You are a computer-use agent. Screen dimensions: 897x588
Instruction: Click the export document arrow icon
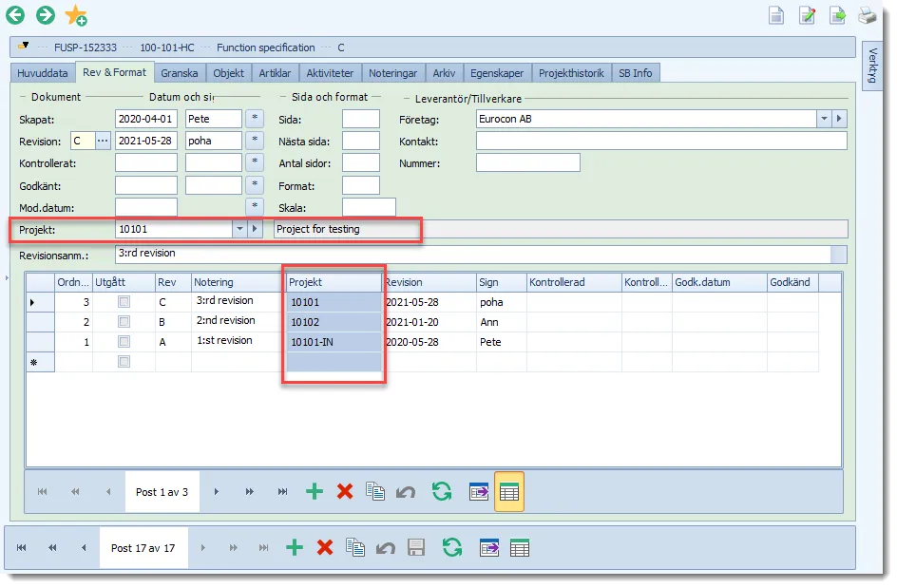pos(837,15)
